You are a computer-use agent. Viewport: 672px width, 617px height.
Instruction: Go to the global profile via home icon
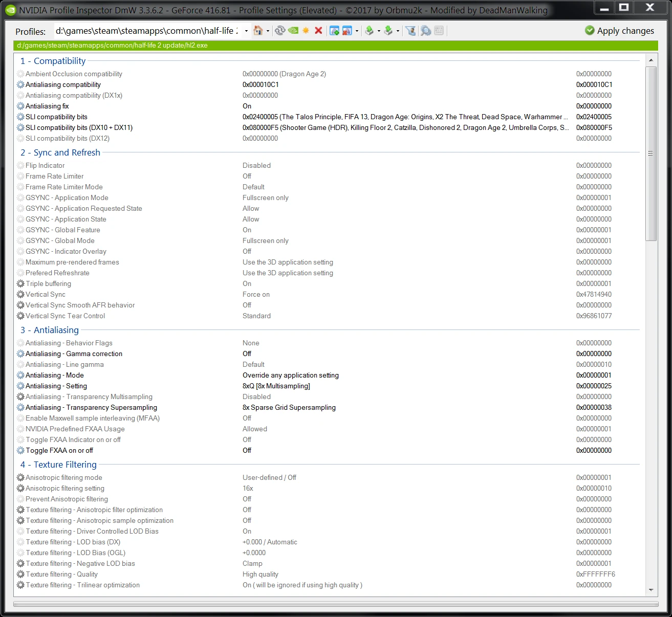tap(258, 31)
